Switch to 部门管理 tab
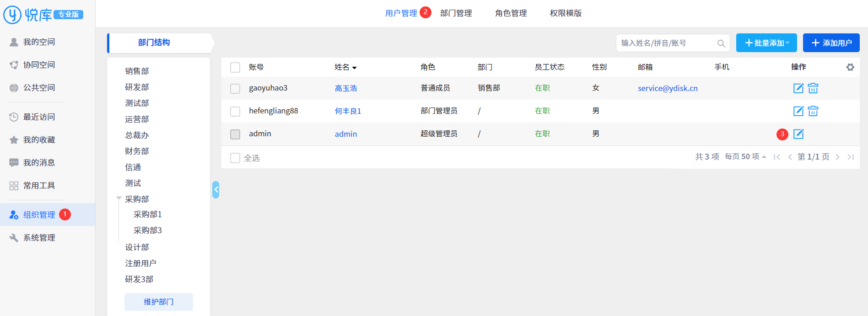Screen dimensions: 868x316 (456, 13)
